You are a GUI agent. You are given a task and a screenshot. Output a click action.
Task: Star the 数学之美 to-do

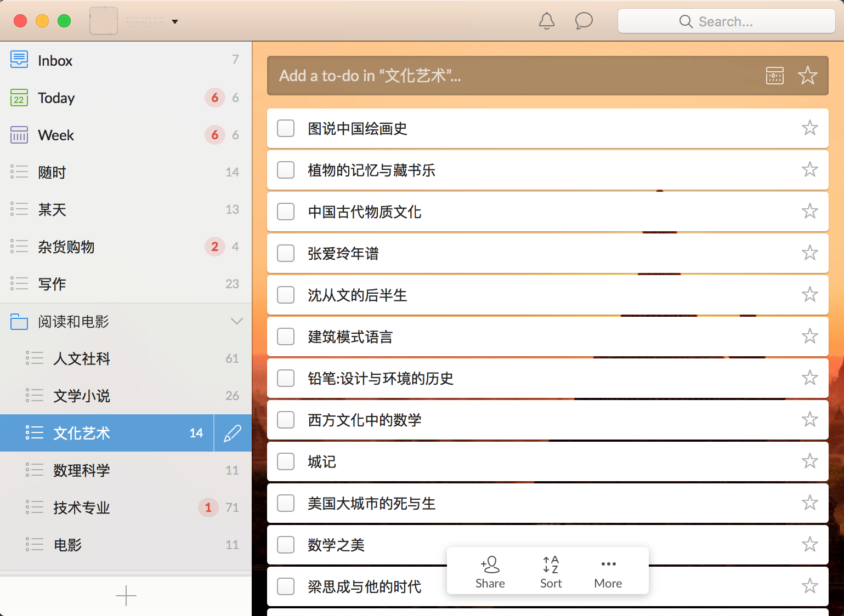click(810, 545)
